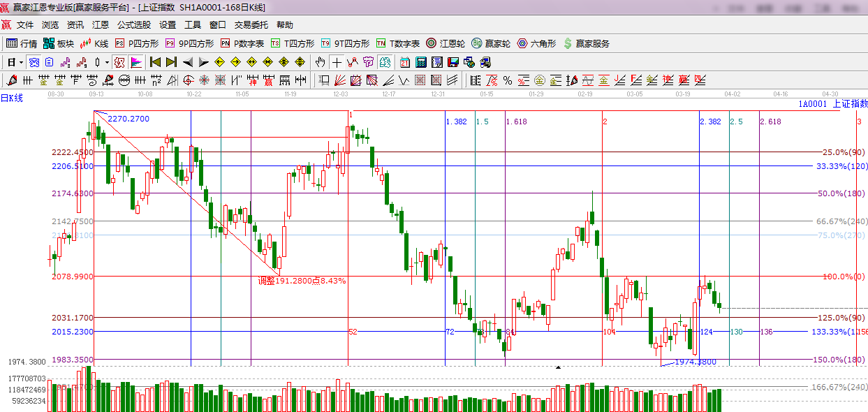Select the hand pan tool
Screen dimensions: 868x412
tap(321, 62)
